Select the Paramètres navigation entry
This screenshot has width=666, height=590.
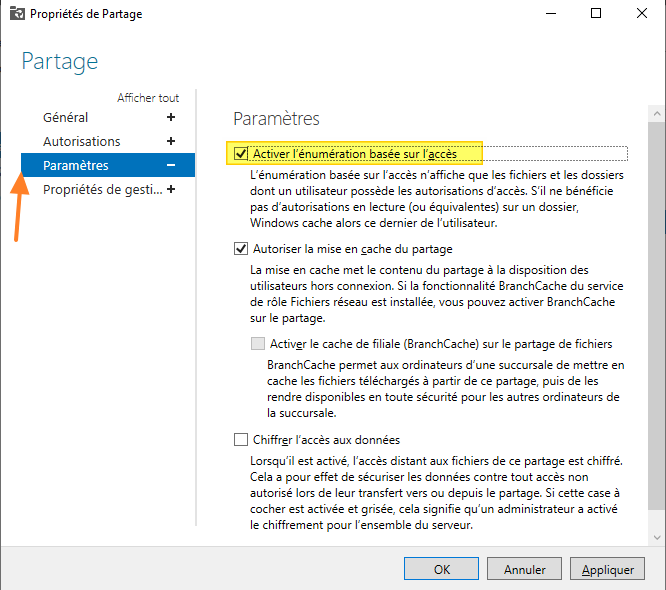(108, 165)
